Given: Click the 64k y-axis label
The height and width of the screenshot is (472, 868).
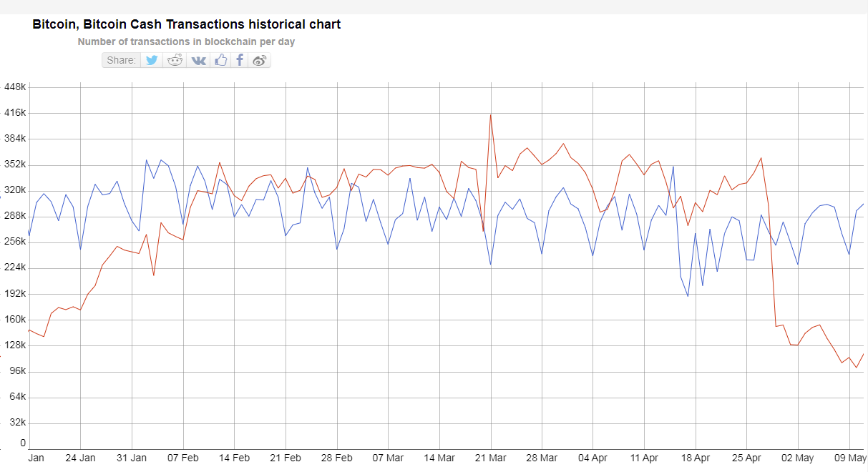Looking at the screenshot, I should [x=18, y=397].
